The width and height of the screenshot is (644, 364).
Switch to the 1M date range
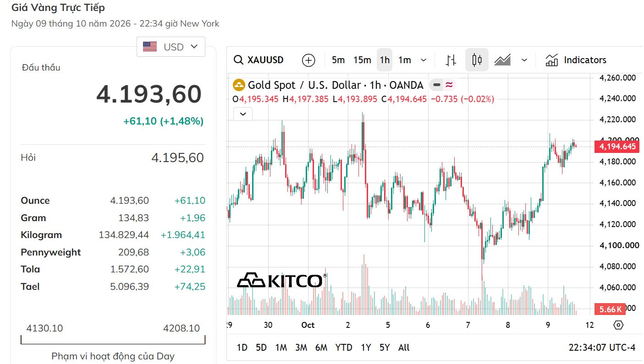pos(281,348)
